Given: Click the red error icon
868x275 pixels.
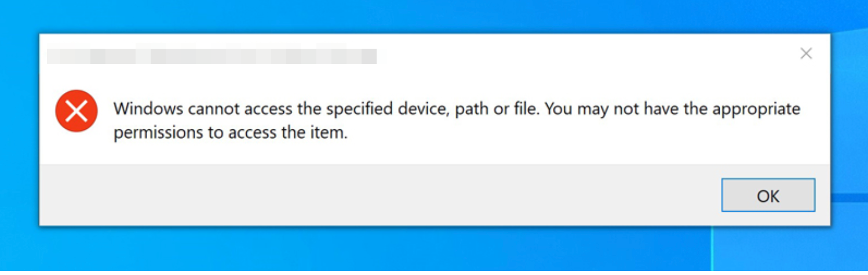Looking at the screenshot, I should click(x=76, y=110).
